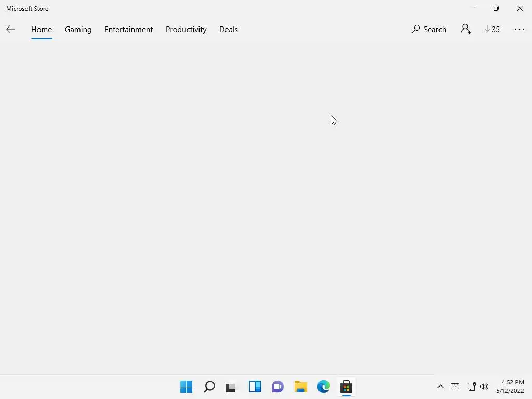Open File Explorer from taskbar

point(301,387)
